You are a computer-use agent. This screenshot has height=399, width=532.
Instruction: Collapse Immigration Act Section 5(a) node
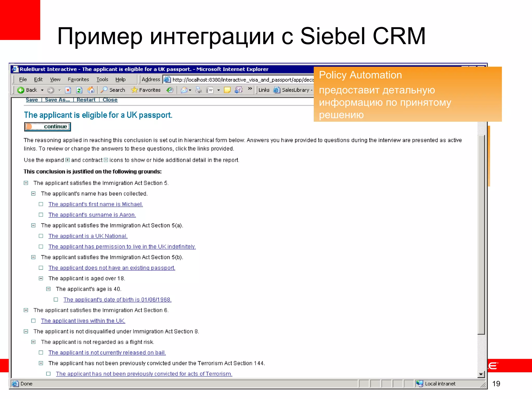tap(33, 225)
